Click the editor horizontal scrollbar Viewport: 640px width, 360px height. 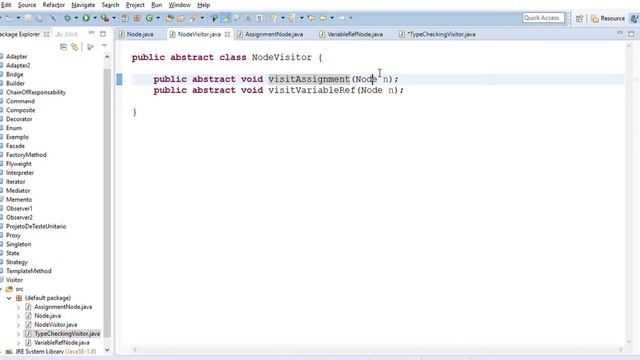(378, 349)
